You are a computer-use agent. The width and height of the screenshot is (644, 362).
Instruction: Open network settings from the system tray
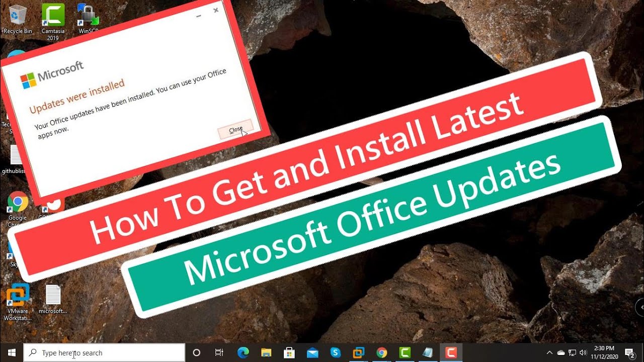572,352
